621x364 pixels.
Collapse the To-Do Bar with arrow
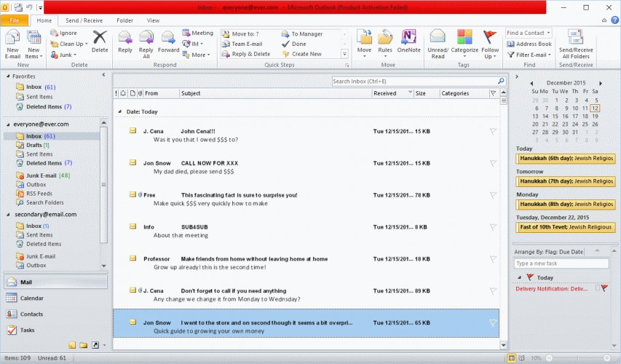tap(517, 76)
